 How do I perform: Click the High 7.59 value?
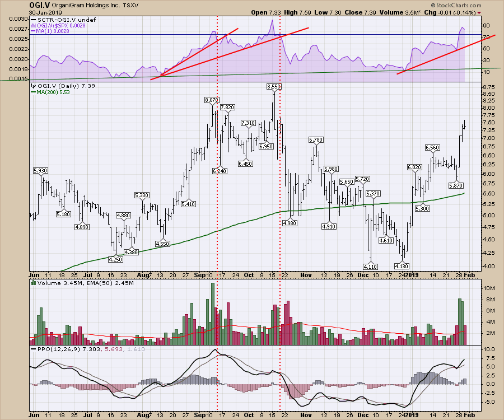click(297, 12)
